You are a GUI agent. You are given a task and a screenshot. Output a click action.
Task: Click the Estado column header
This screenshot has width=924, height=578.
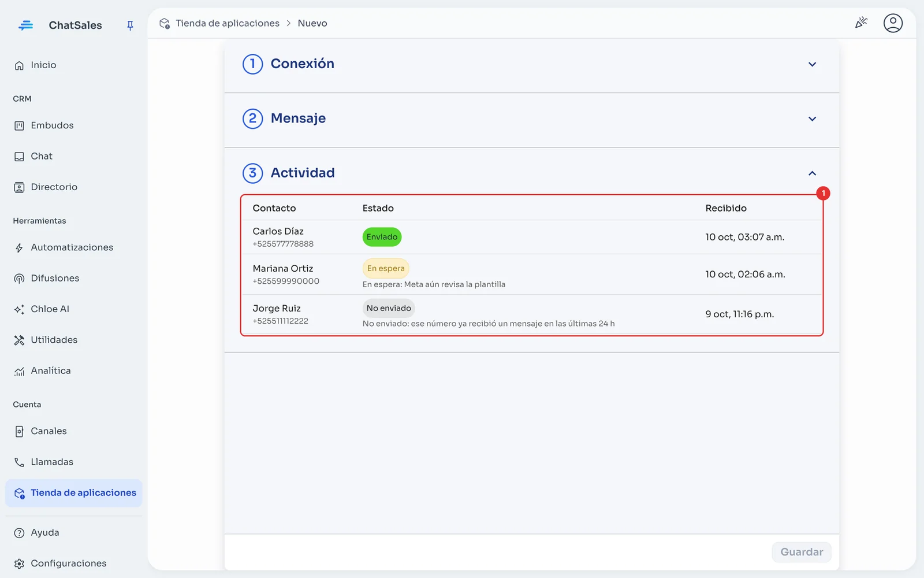point(378,208)
